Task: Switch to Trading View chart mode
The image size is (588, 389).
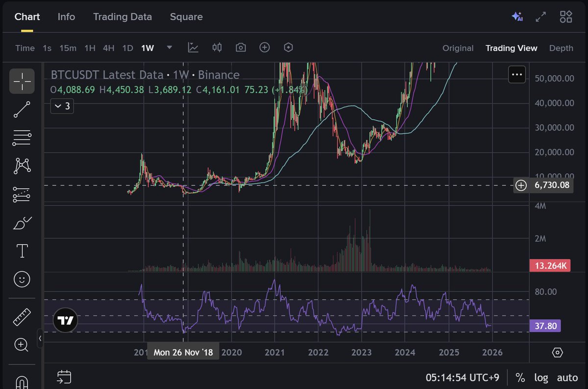Action: 512,48
